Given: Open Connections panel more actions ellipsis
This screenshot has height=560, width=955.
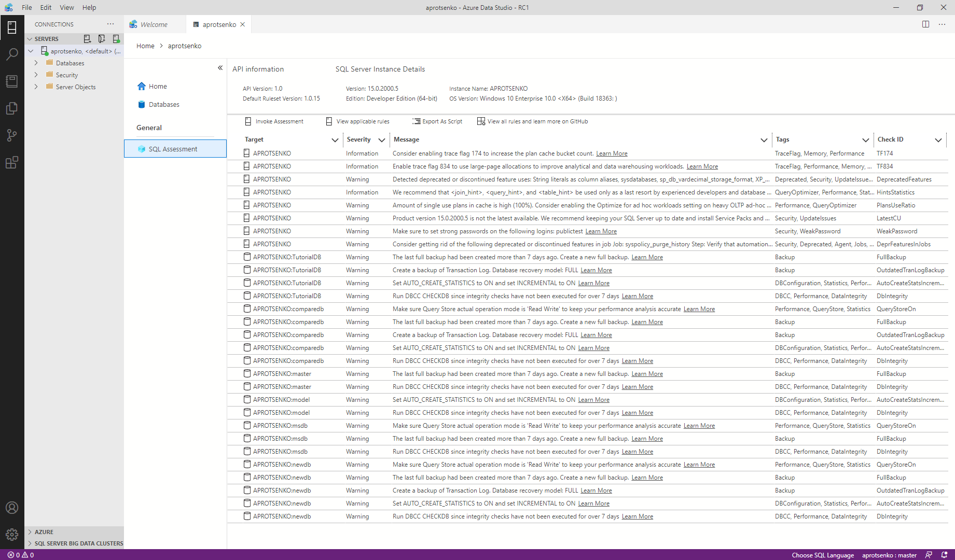Looking at the screenshot, I should (110, 24).
